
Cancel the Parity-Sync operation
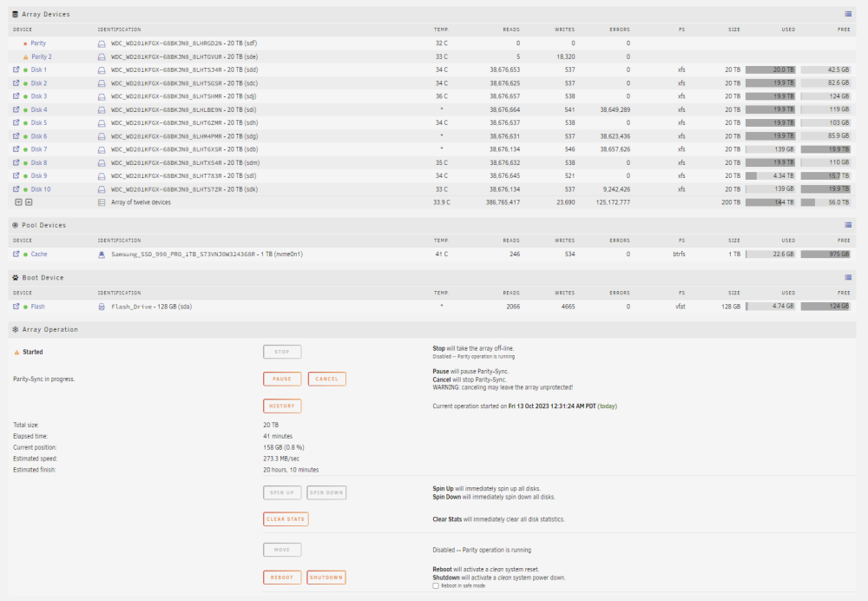click(326, 379)
